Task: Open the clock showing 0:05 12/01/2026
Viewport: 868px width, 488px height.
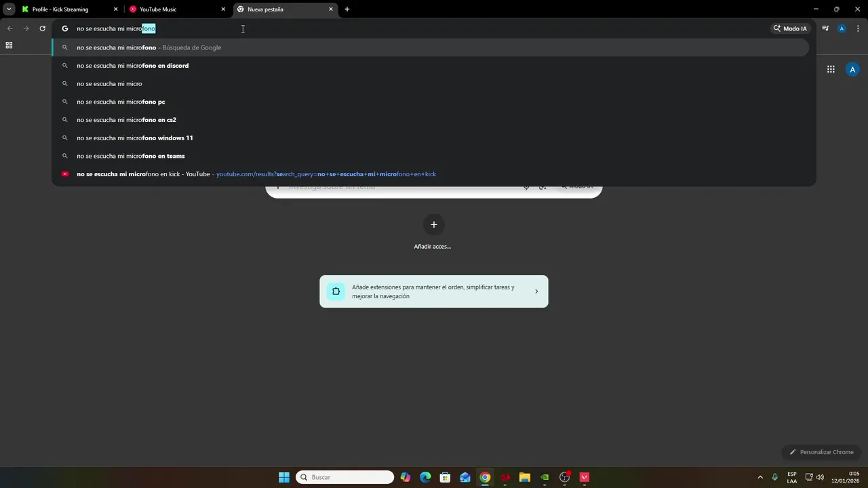Action: (846, 477)
